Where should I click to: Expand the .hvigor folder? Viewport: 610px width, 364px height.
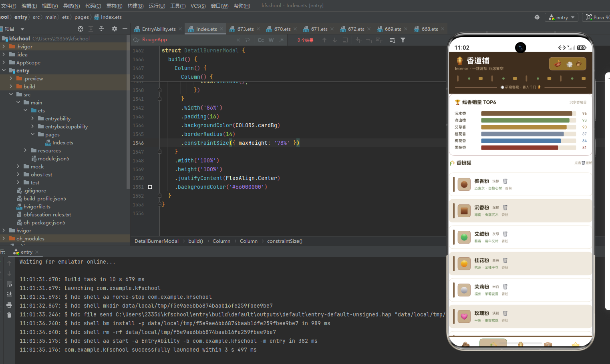pos(4,46)
